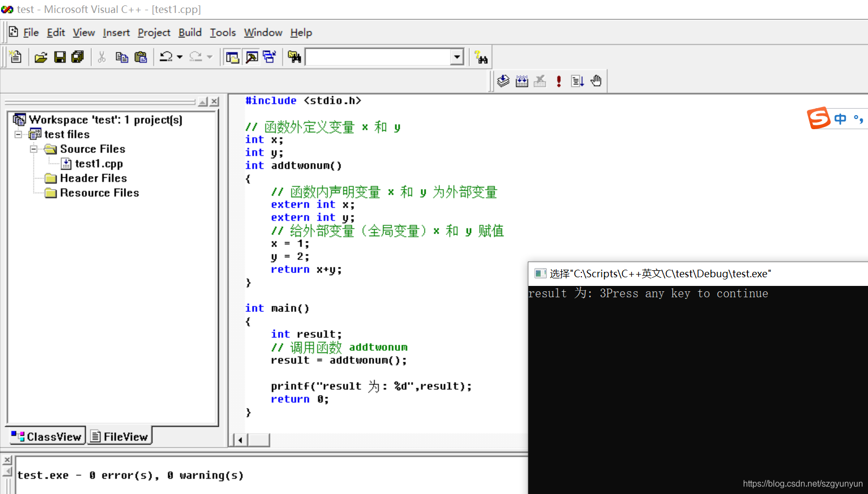Click the 'int addtwonum()' function declaration
The height and width of the screenshot is (494, 868).
coord(293,165)
